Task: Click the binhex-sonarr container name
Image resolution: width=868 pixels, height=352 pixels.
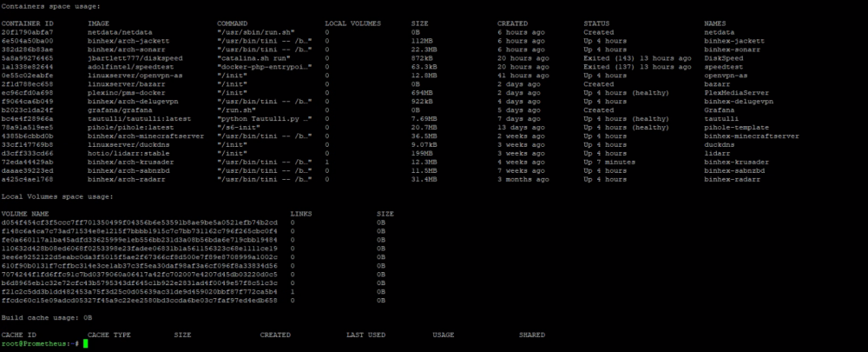Action: click(732, 50)
